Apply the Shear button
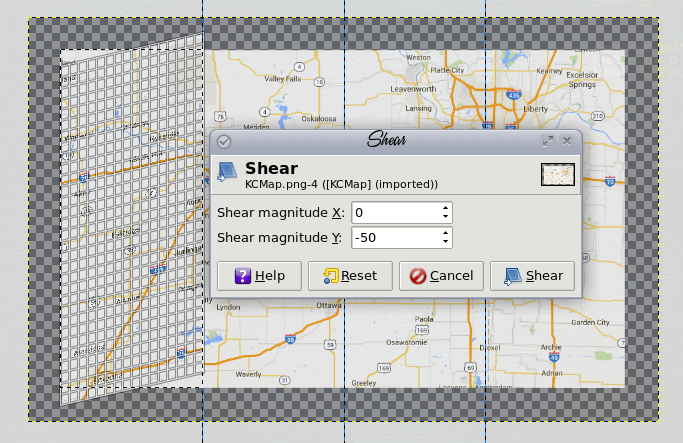The width and height of the screenshot is (683, 443). coord(532,276)
